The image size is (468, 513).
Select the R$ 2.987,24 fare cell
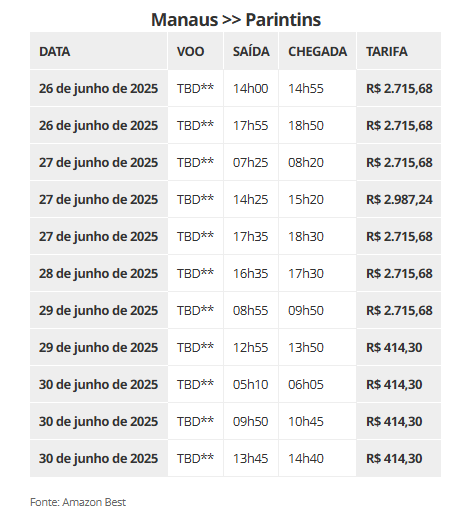(x=399, y=199)
